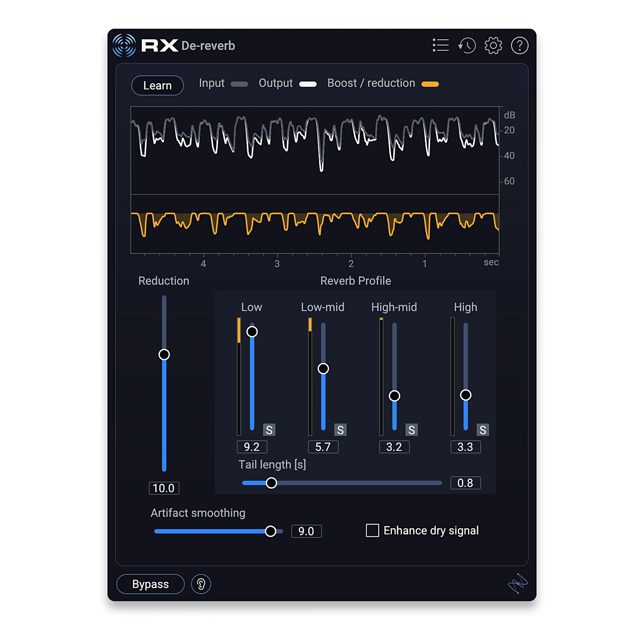Screen dimensions: 644x644
Task: Click the Artifact smoothing slider handle
Action: (x=270, y=531)
